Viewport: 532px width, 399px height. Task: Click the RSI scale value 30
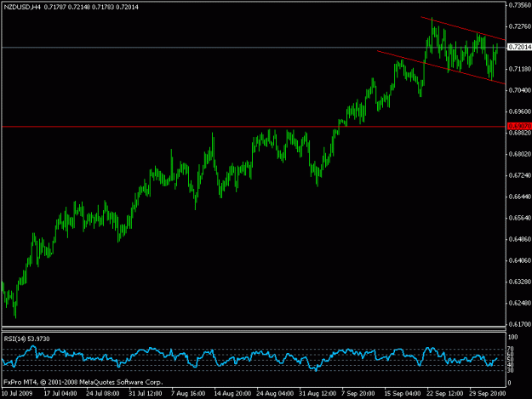(x=511, y=370)
